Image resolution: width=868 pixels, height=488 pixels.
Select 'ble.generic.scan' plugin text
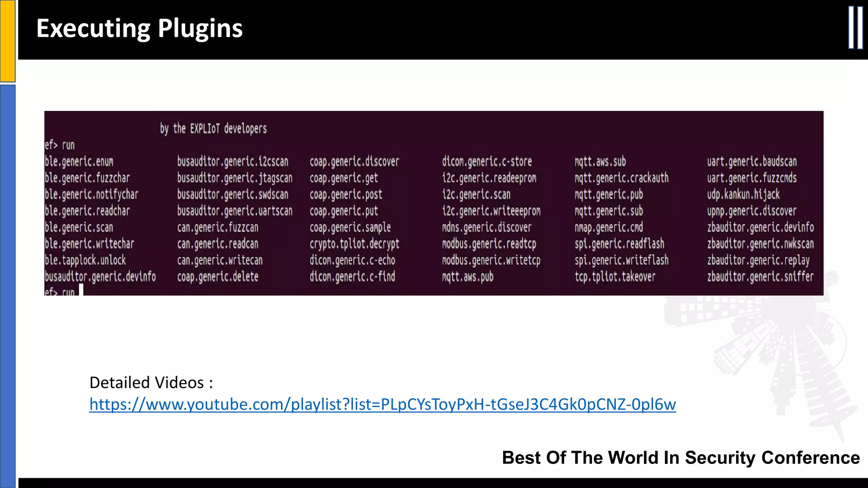click(79, 227)
